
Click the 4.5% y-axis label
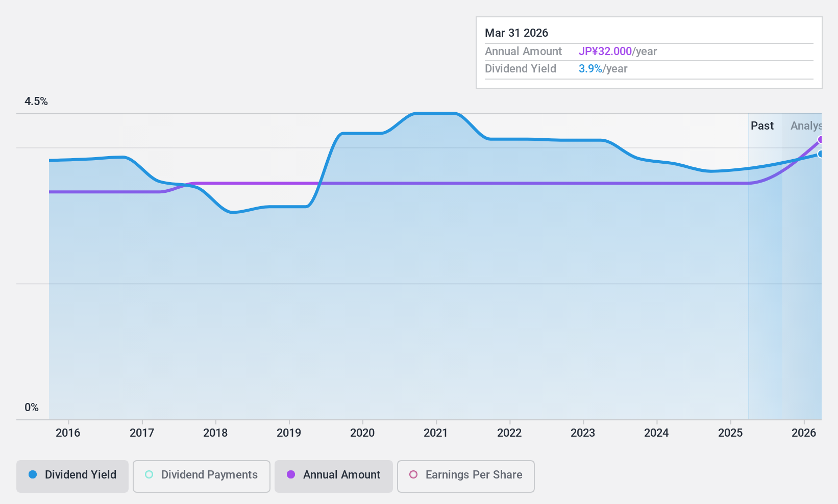pos(36,102)
